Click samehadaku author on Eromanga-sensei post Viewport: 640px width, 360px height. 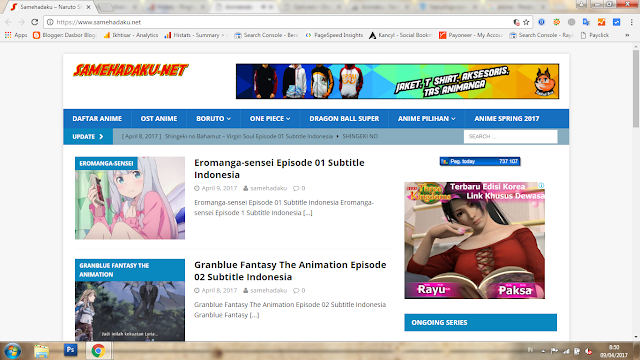pyautogui.click(x=269, y=188)
